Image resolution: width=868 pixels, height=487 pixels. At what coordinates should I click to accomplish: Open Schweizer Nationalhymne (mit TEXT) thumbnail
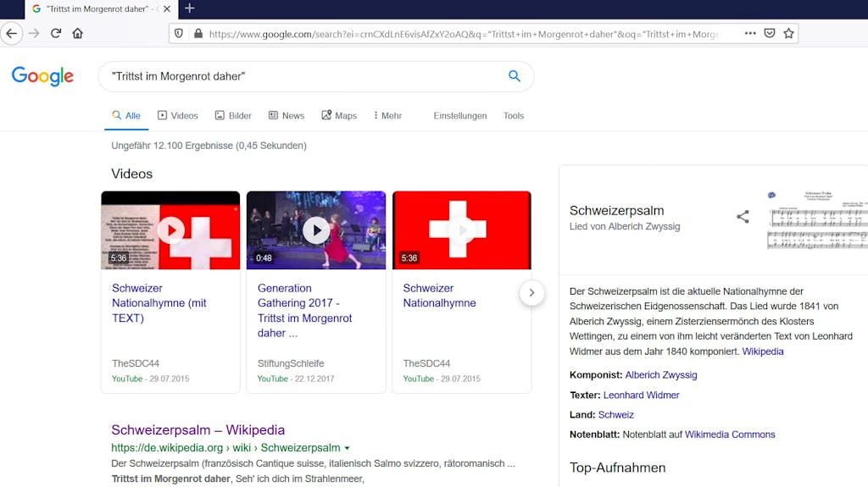point(170,230)
